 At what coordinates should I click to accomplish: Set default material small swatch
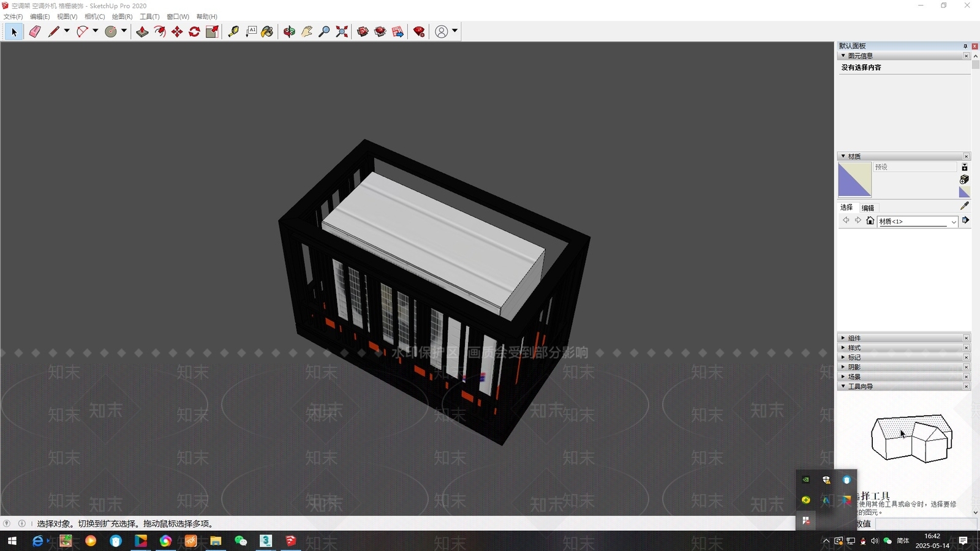pos(964,192)
